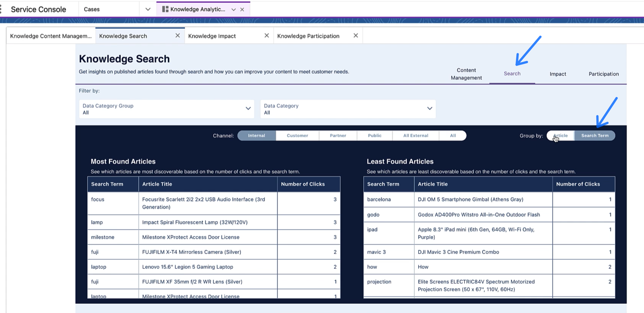Expand the Cases navigation dropdown arrow
The width and height of the screenshot is (644, 313).
[148, 9]
